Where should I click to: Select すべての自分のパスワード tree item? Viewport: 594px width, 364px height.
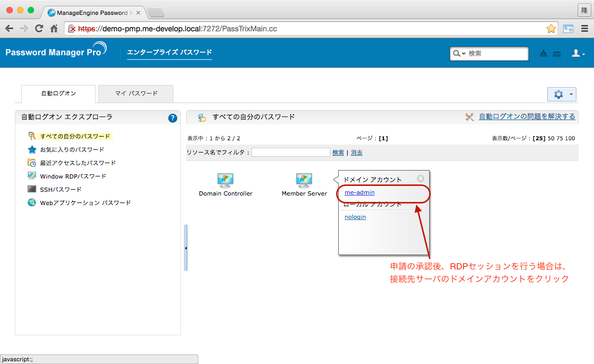(75, 136)
